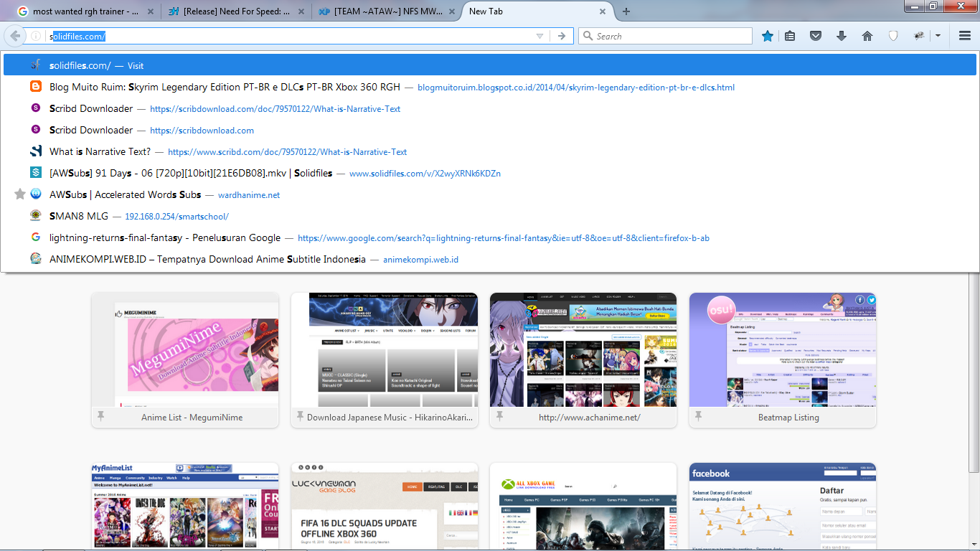Open the hamburger menu
Image resolution: width=980 pixels, height=551 pixels.
point(965,36)
